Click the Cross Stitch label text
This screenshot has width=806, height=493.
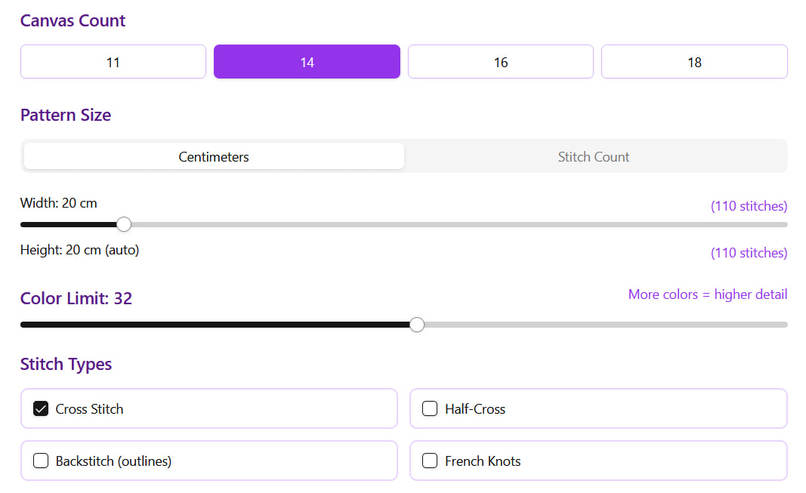pos(89,409)
